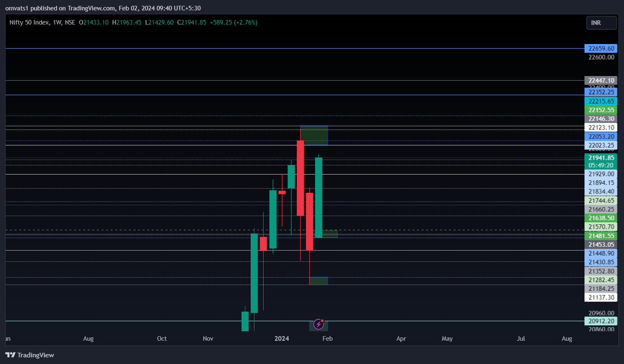Select the 21660.25 price label
Screen dimensions: 624x364
tap(601, 209)
